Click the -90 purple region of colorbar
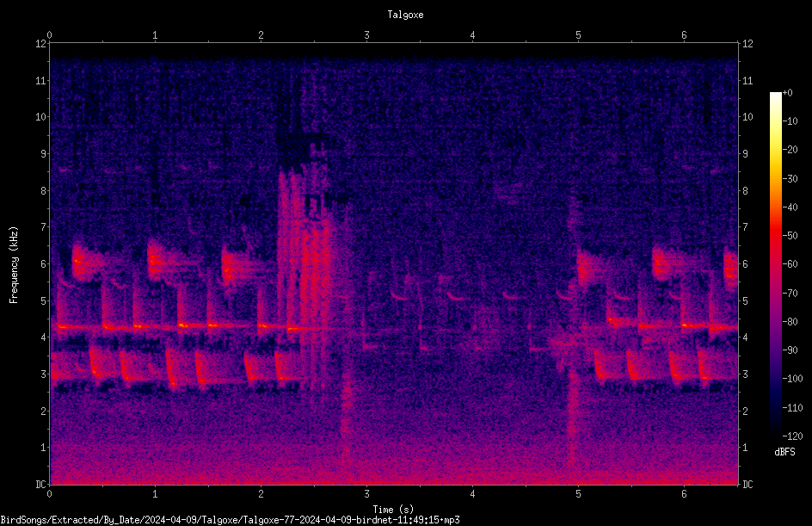This screenshot has height=526, width=812. tap(775, 350)
